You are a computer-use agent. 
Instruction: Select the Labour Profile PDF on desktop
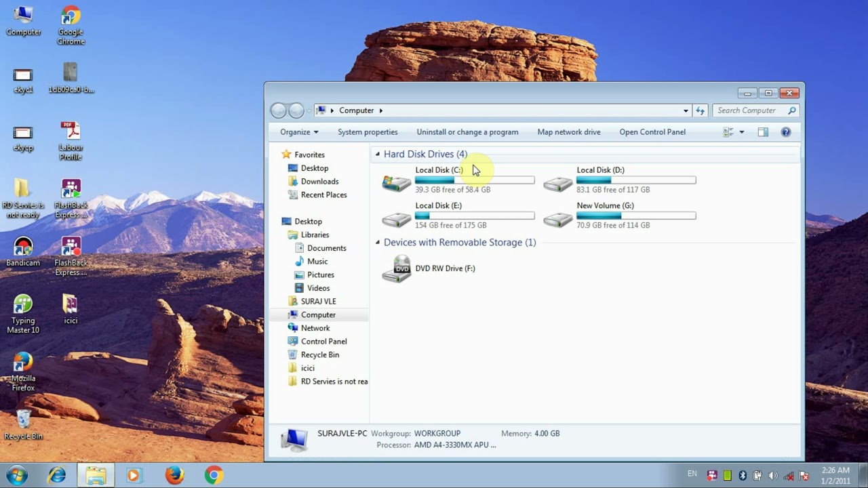(x=71, y=141)
